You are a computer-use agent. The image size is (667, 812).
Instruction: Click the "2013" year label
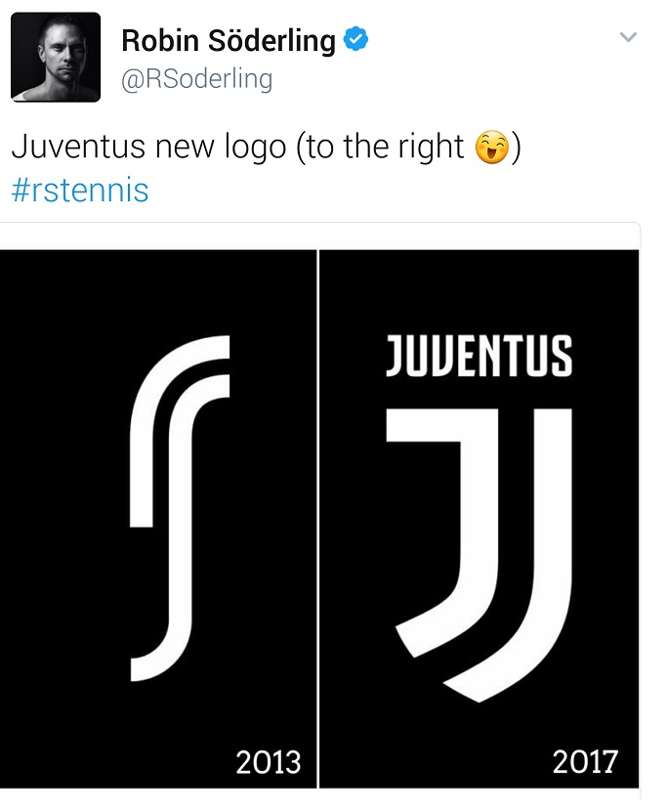point(268,762)
